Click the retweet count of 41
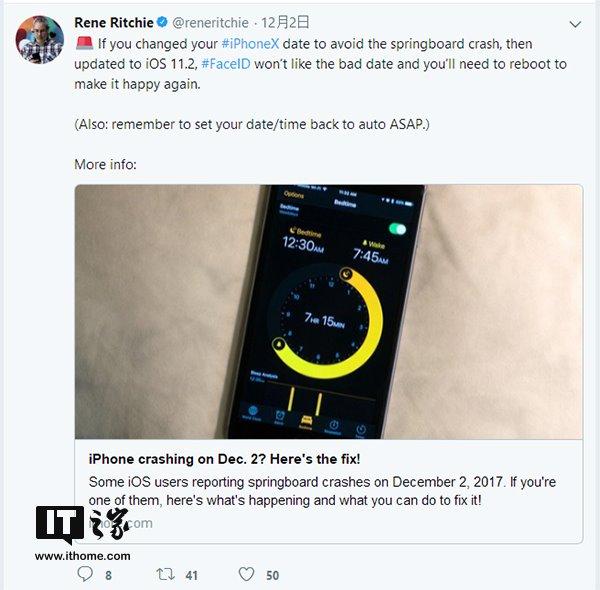This screenshot has width=600, height=590. click(191, 575)
